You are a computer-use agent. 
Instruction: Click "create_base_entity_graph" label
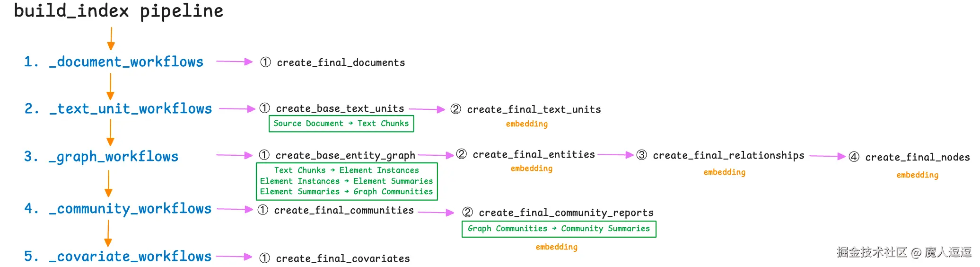[x=345, y=156]
